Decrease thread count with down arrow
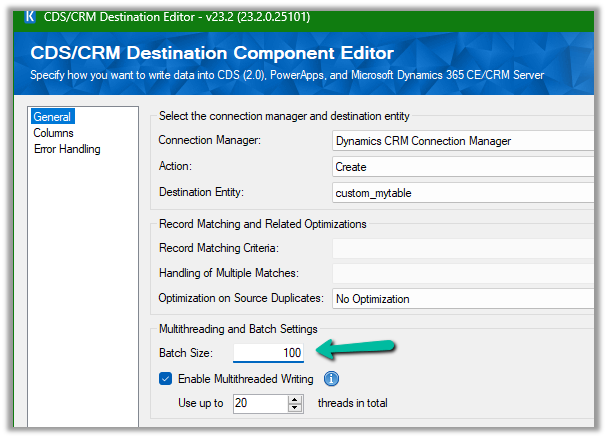The image size is (607, 438). pos(295,408)
